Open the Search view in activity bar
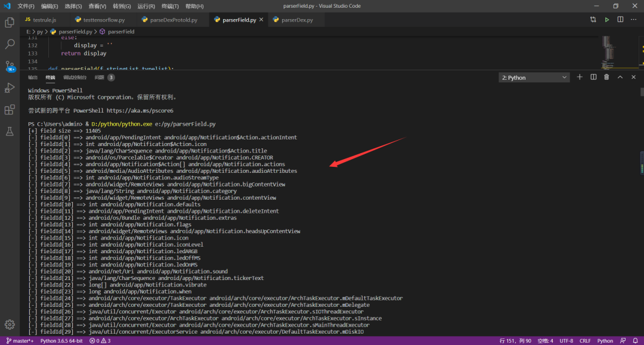The width and height of the screenshot is (644, 345). coord(10,44)
